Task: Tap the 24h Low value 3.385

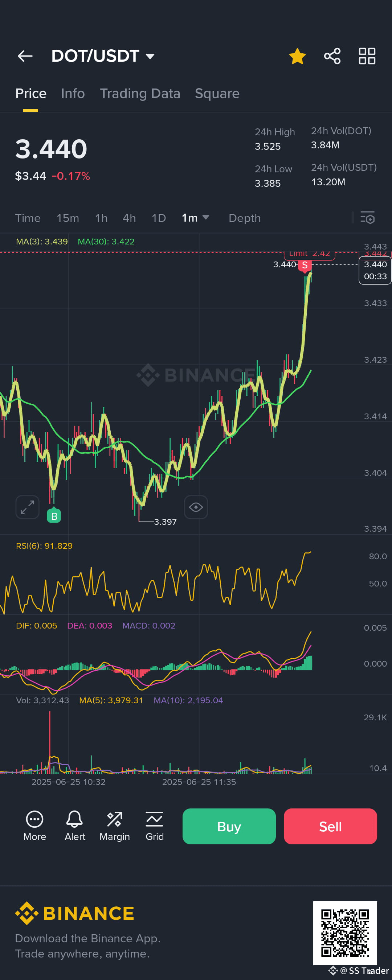Action: point(268,184)
